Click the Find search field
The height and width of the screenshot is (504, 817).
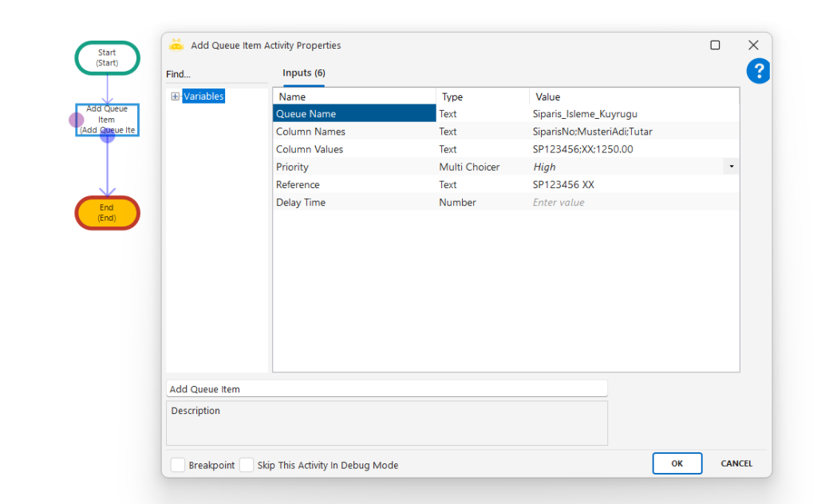pyautogui.click(x=214, y=74)
